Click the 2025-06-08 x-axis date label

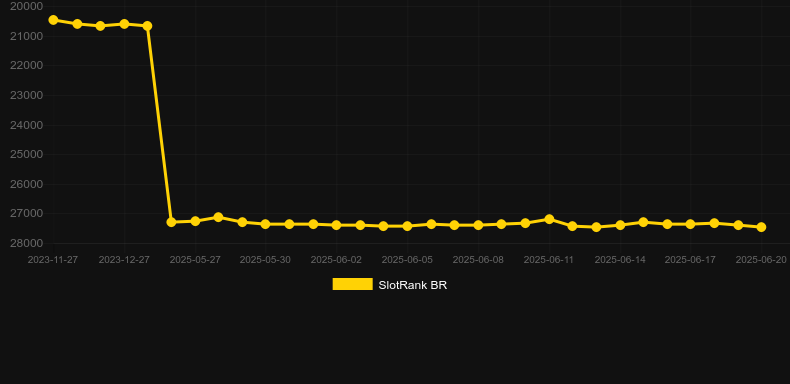point(478,260)
